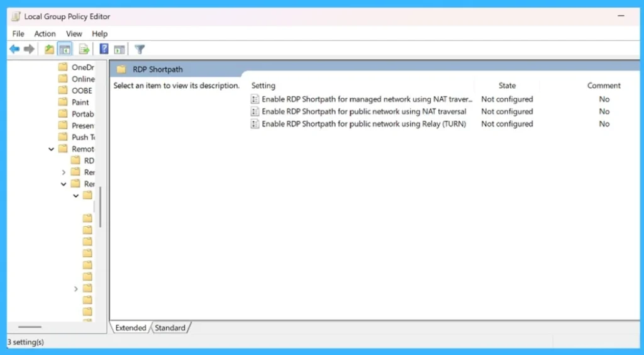The height and width of the screenshot is (355, 644).
Task: Sort by the State column header
Action: 507,86
